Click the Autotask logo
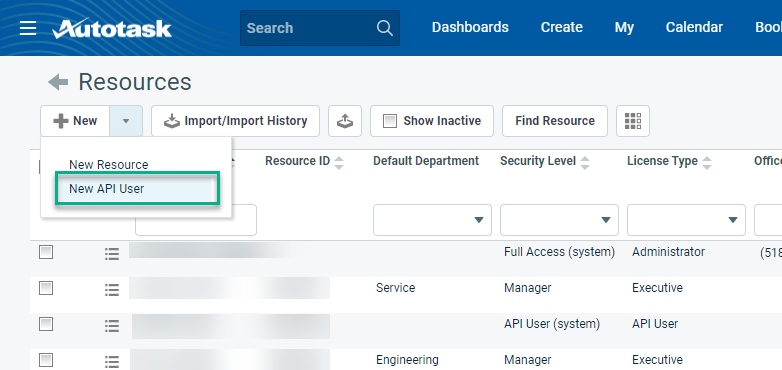 coord(112,28)
